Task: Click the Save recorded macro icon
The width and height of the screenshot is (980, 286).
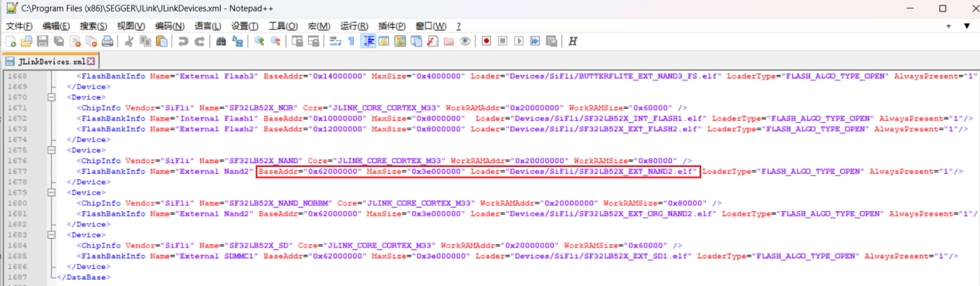Action: click(551, 41)
